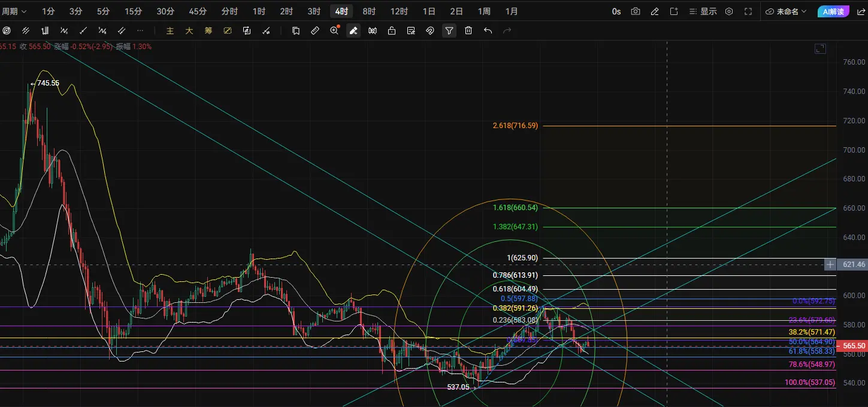868x407 pixels.
Task: Click the replay swap icon
Action: click(x=247, y=31)
